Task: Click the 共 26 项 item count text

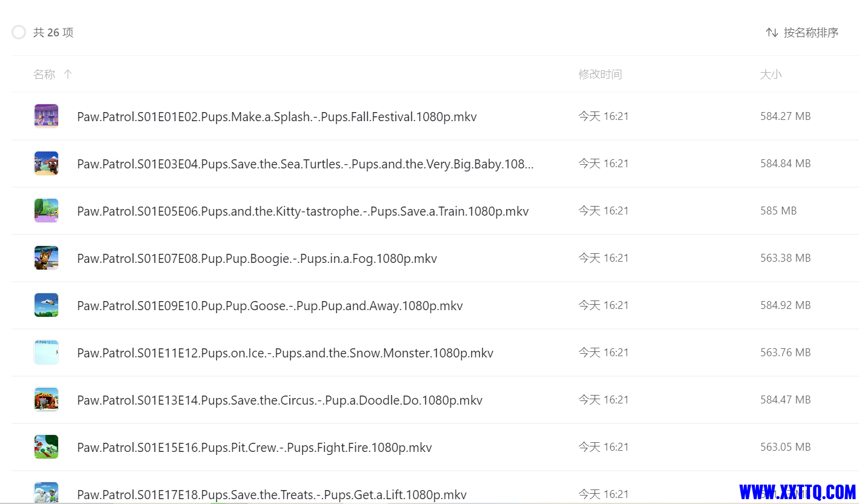Action: 53,32
